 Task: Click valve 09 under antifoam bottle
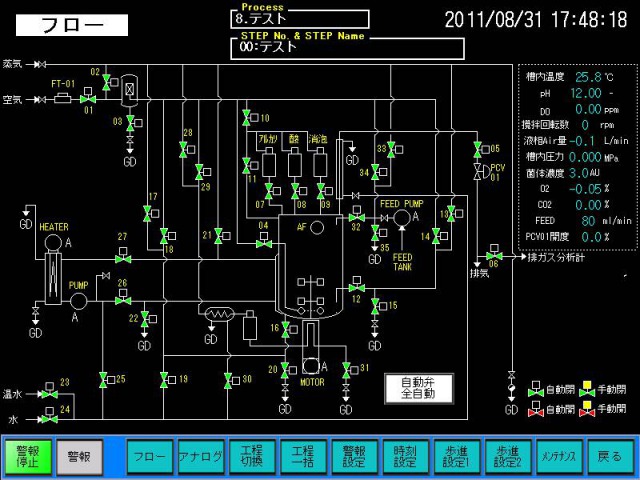coord(324,191)
